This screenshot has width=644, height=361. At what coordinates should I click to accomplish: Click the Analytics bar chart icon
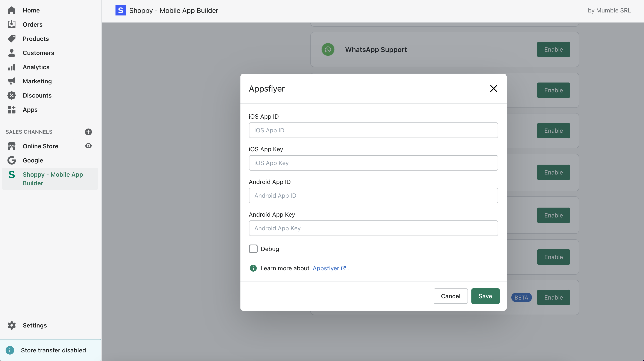pyautogui.click(x=12, y=67)
